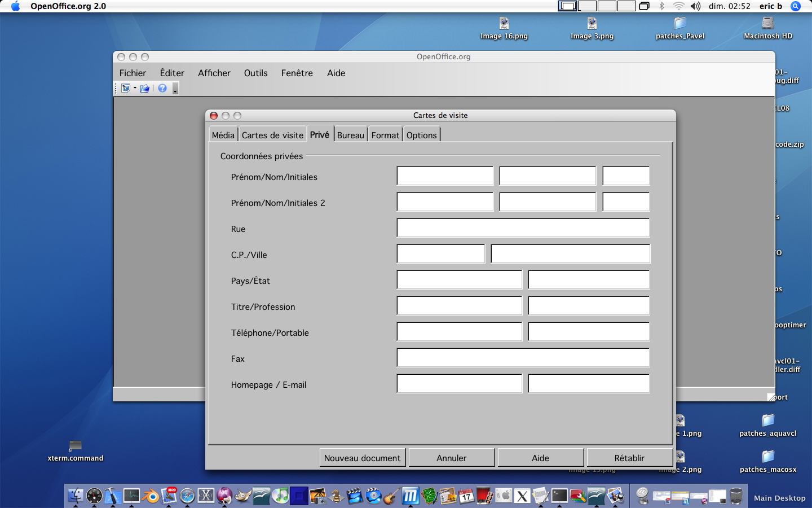Click the Open file folder toolbar icon
The image size is (812, 508).
click(145, 89)
